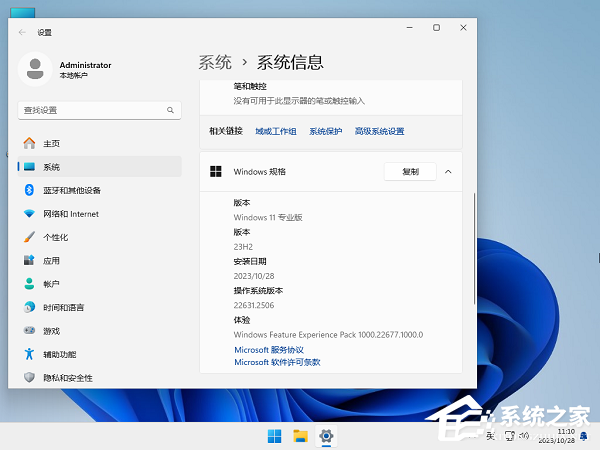
Task: Click the desktop icon behind Settings window
Action: point(23,13)
